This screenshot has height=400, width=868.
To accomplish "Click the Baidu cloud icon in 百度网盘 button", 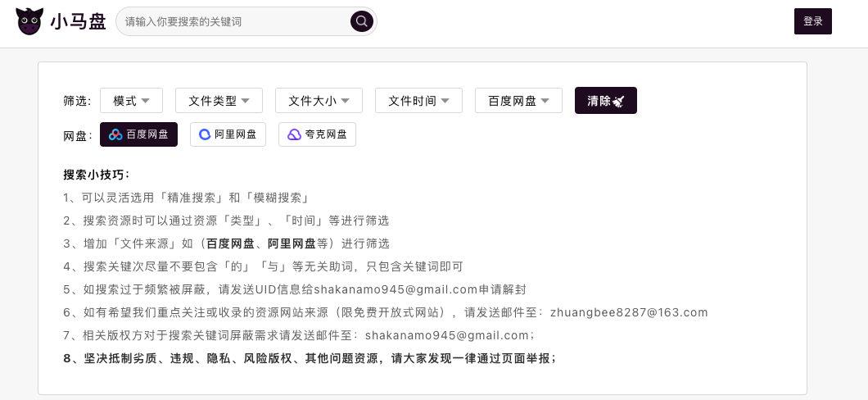I will coord(115,134).
